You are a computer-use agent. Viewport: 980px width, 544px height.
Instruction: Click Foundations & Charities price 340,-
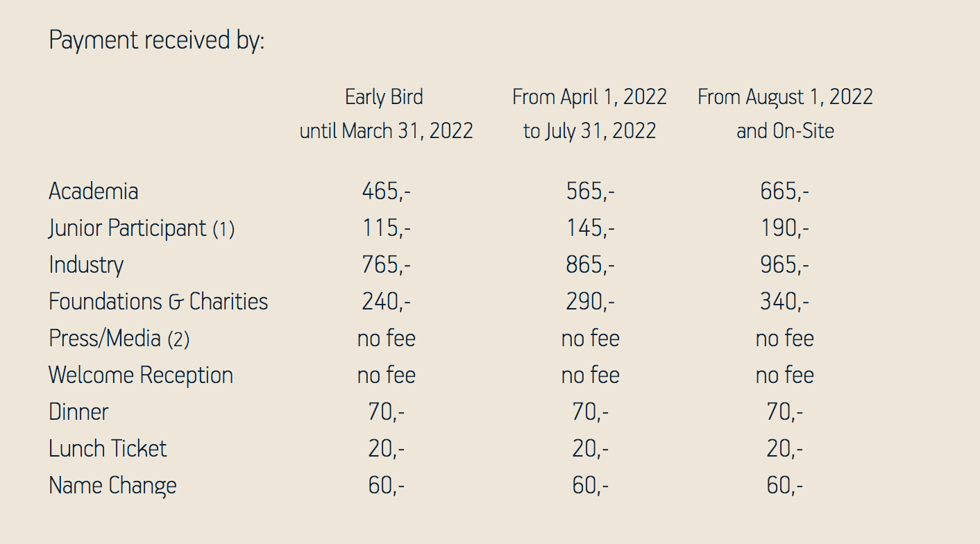785,301
